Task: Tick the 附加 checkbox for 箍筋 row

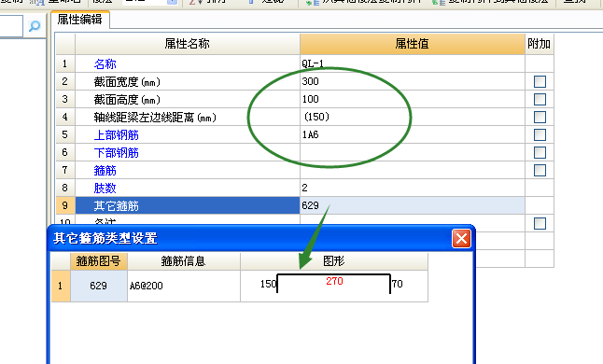Action: tap(540, 170)
